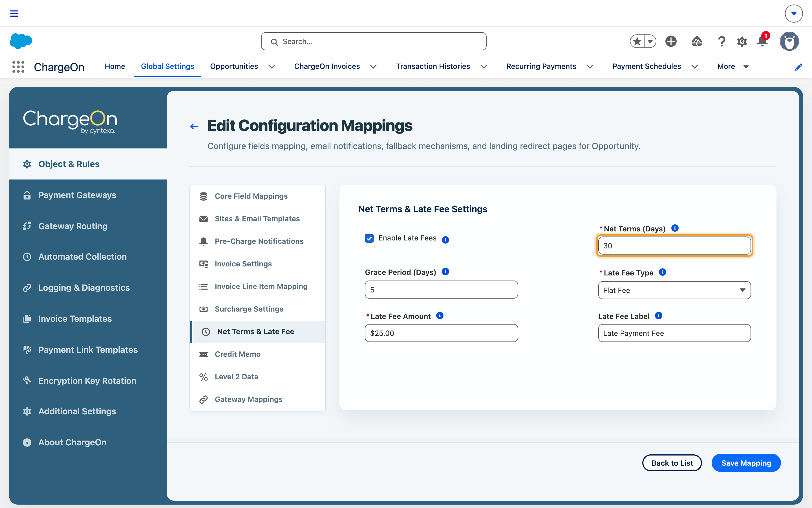Expand the Opportunities tab chevron
Screen dimensions: 812x508
[x=272, y=67]
